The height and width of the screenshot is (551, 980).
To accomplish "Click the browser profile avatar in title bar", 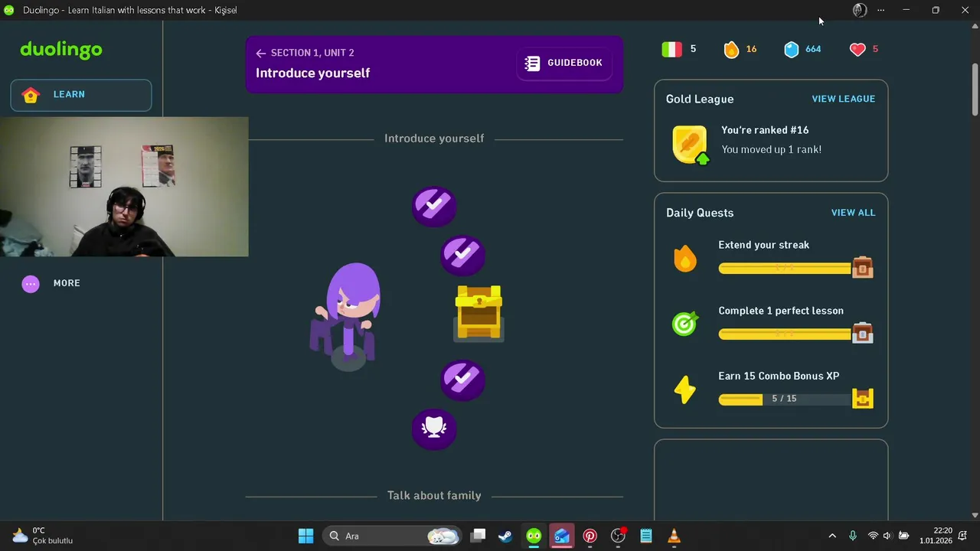I will pyautogui.click(x=860, y=10).
